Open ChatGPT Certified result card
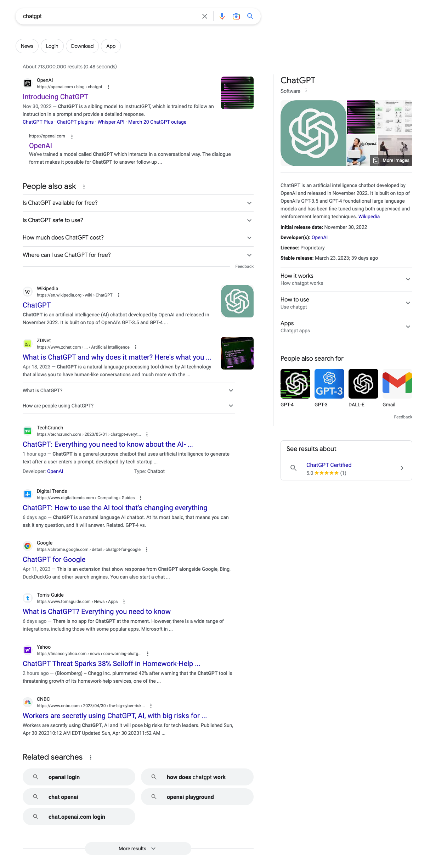The height and width of the screenshot is (868, 430). click(346, 468)
